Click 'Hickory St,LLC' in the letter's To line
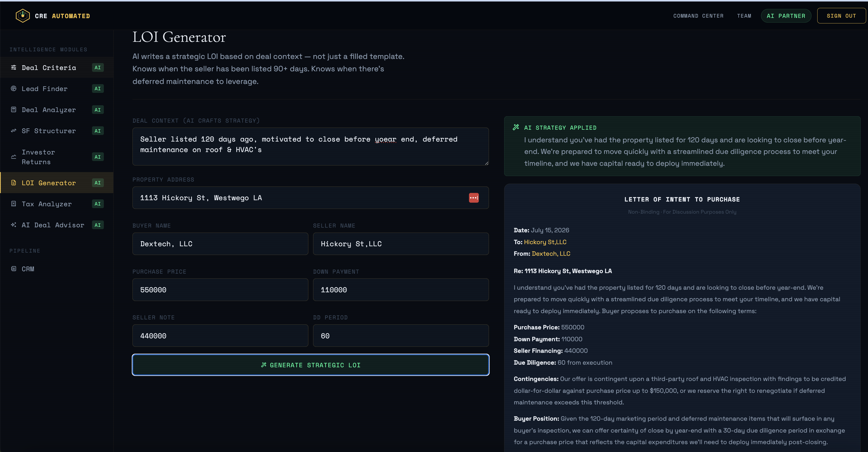Viewport: 868px width, 452px height. tap(545, 242)
